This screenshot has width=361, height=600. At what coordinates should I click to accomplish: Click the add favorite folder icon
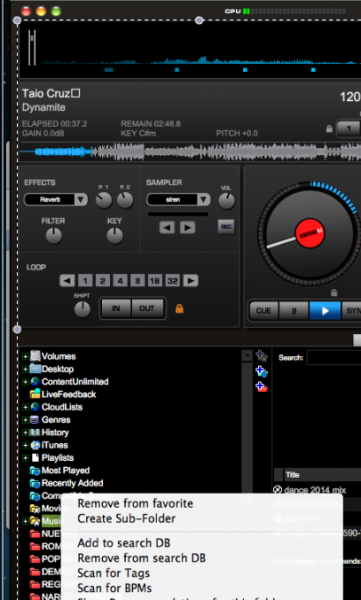tap(261, 356)
